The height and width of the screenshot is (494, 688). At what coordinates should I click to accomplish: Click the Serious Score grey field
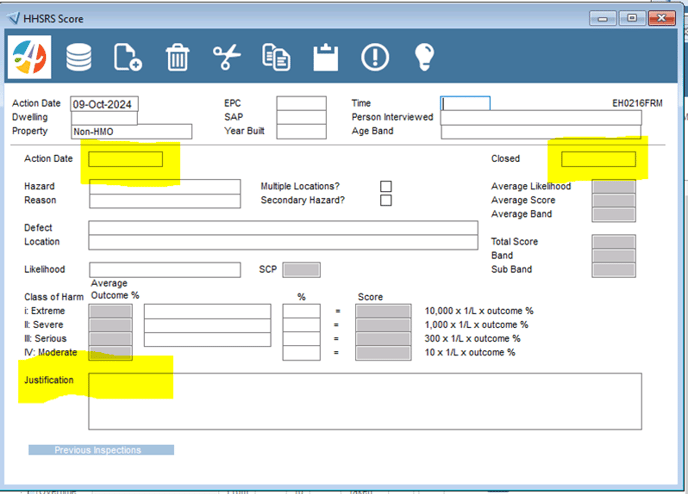pos(383,339)
